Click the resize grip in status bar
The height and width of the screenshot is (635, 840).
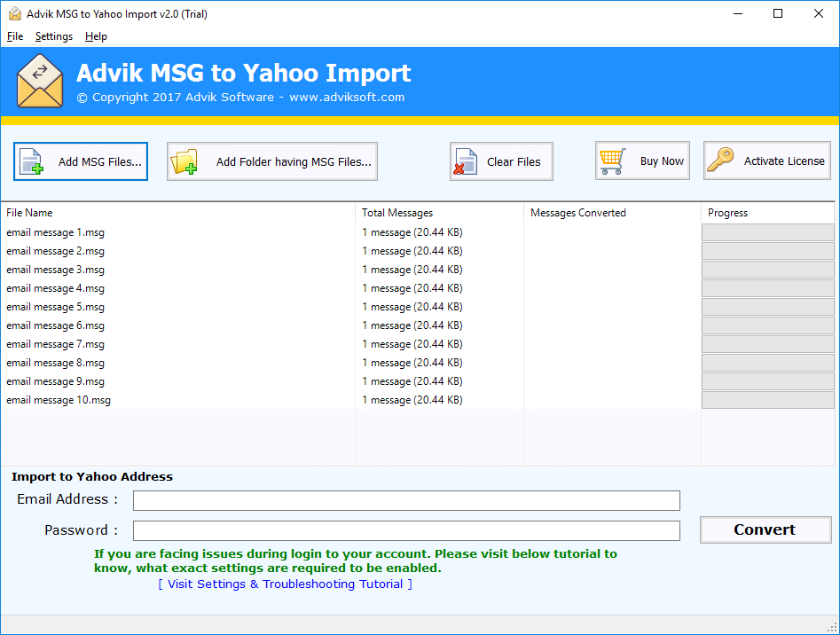point(833,628)
